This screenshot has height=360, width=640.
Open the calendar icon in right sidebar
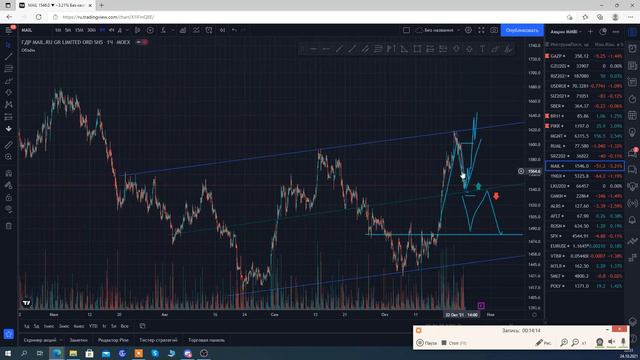(632, 116)
